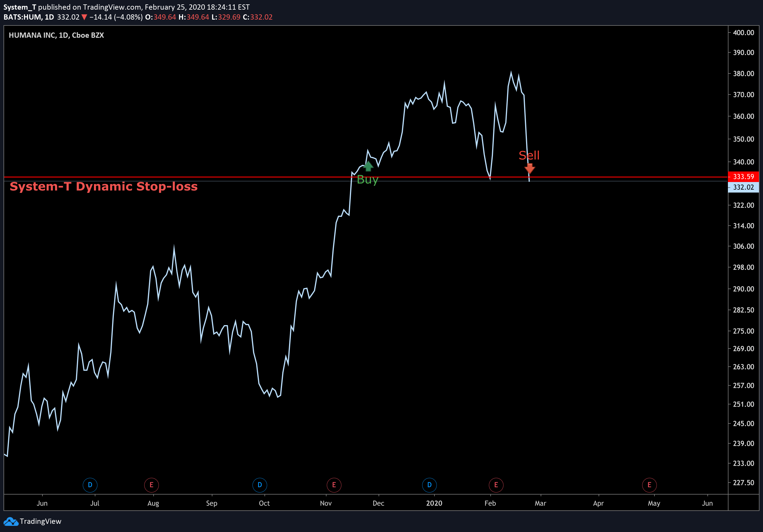Click the 370.00 price axis label
This screenshot has height=532, width=763.
pyautogui.click(x=743, y=95)
